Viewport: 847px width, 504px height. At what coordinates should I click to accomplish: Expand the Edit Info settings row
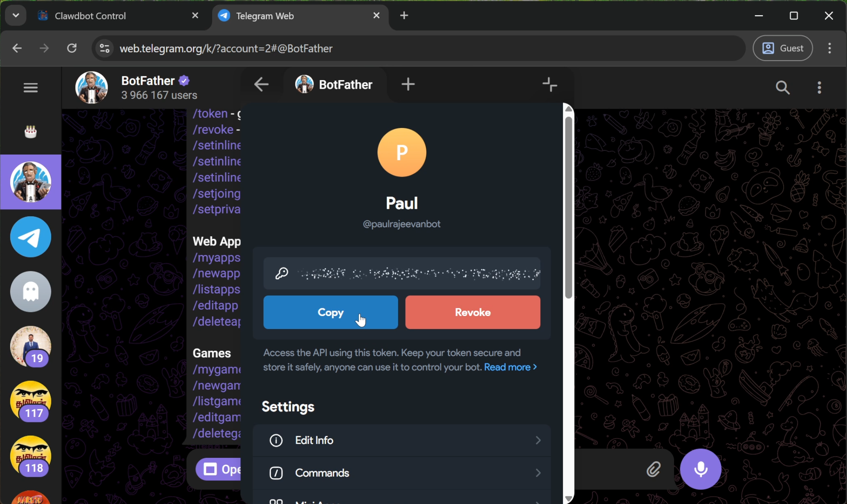coord(402,440)
